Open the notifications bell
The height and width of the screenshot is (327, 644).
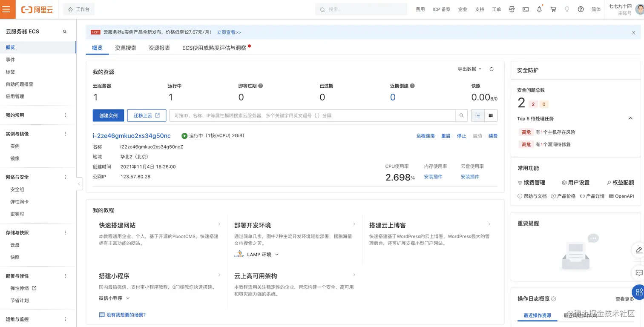pos(540,9)
